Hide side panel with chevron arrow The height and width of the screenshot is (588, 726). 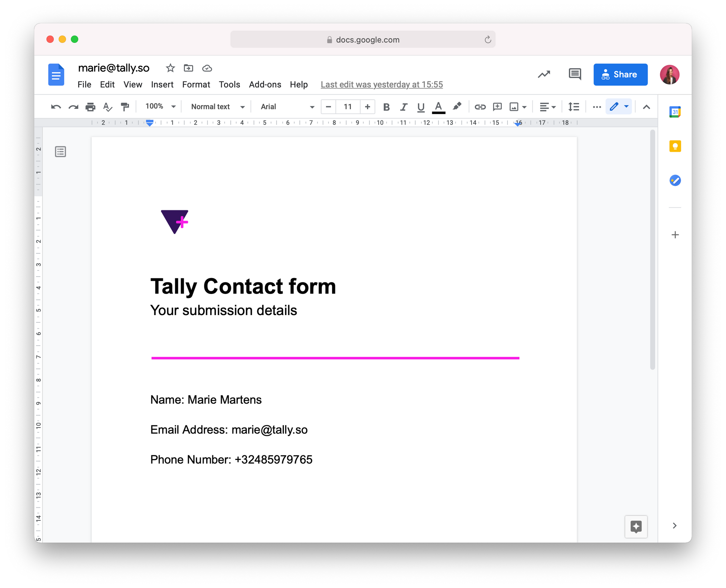click(x=674, y=526)
